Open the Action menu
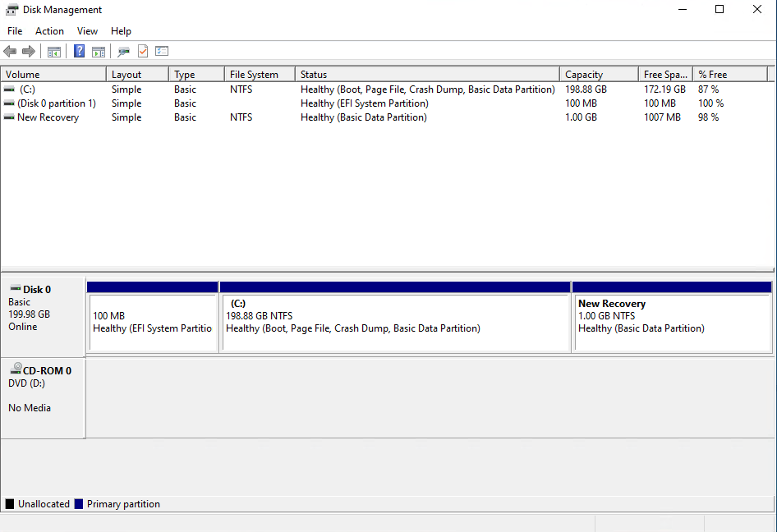 (x=49, y=31)
